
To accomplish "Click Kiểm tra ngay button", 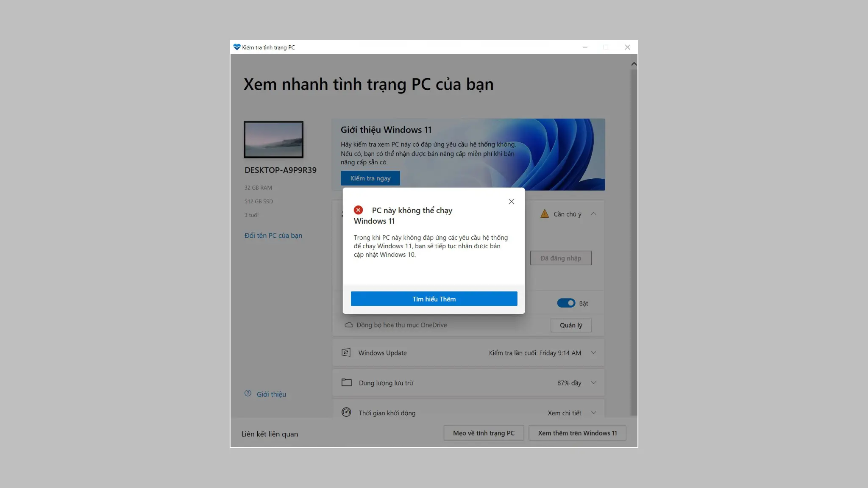I will pyautogui.click(x=370, y=178).
